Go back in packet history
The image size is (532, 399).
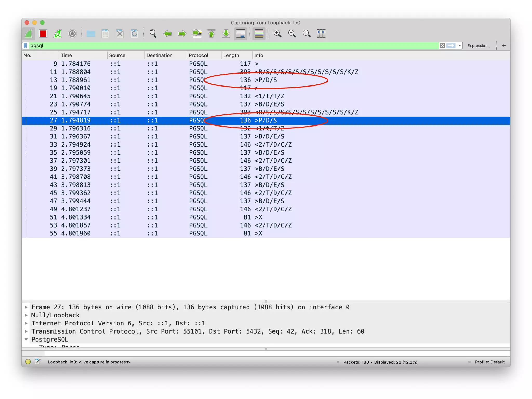coord(168,34)
